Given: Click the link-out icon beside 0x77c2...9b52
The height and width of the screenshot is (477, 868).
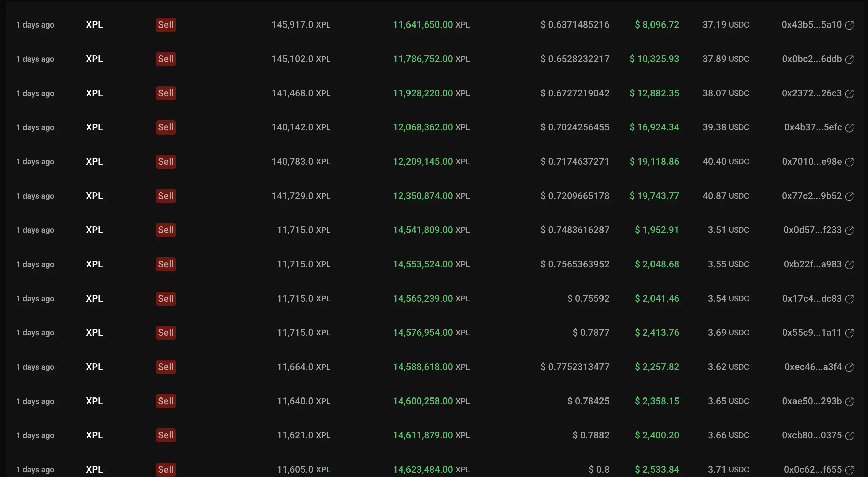Looking at the screenshot, I should tap(849, 196).
